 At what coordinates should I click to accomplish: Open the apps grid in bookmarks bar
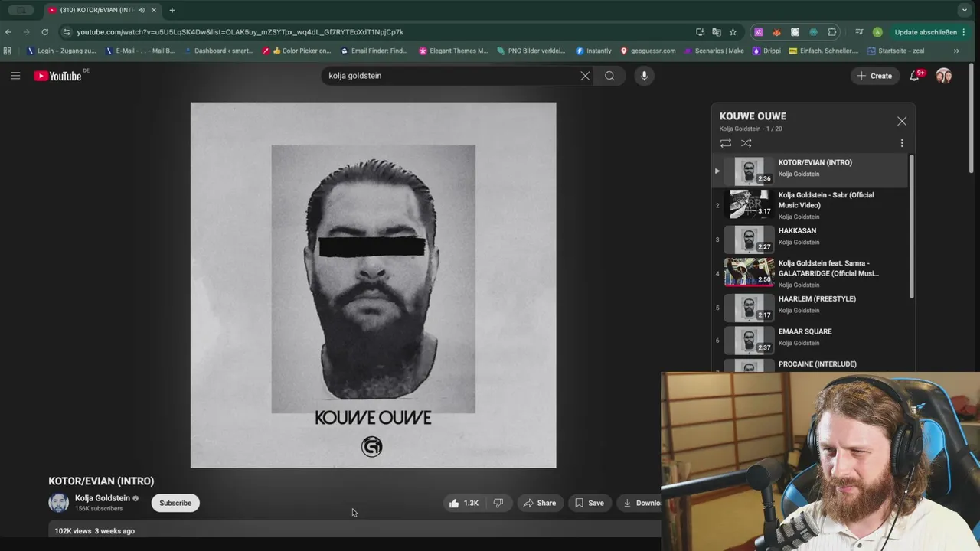(x=8, y=51)
